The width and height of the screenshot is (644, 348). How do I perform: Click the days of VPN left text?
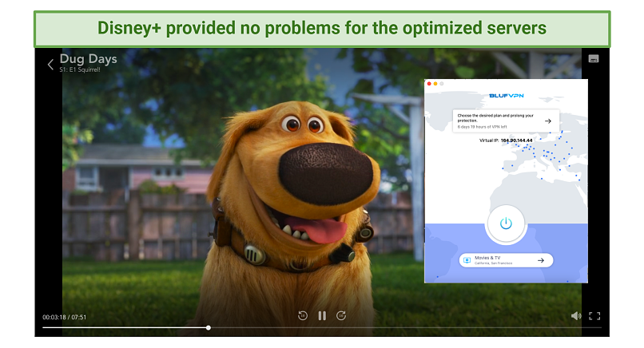[x=482, y=127]
